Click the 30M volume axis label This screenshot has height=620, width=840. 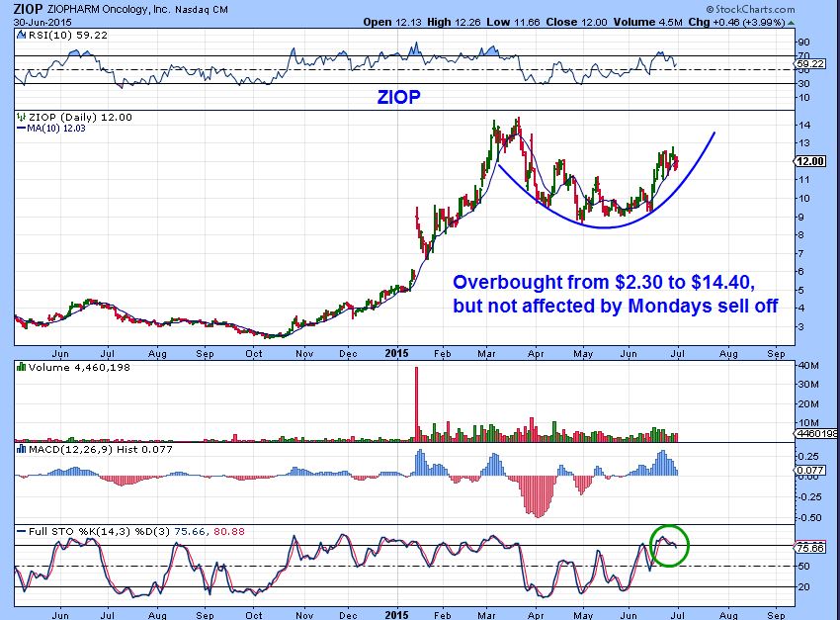point(808,385)
